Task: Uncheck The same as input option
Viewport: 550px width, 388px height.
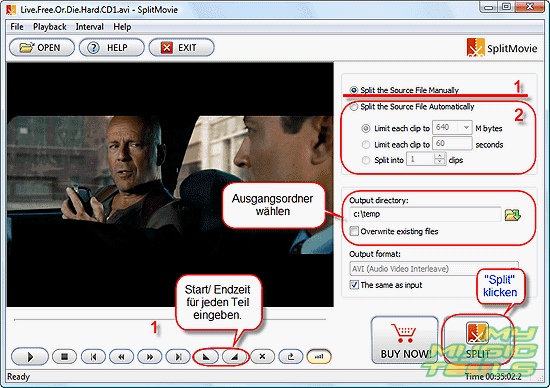Action: coord(354,285)
